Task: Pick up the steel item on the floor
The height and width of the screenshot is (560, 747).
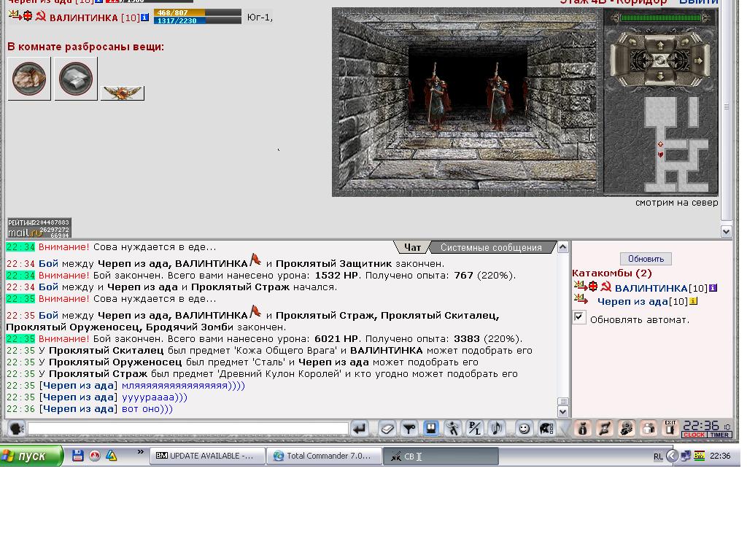Action: coord(76,79)
